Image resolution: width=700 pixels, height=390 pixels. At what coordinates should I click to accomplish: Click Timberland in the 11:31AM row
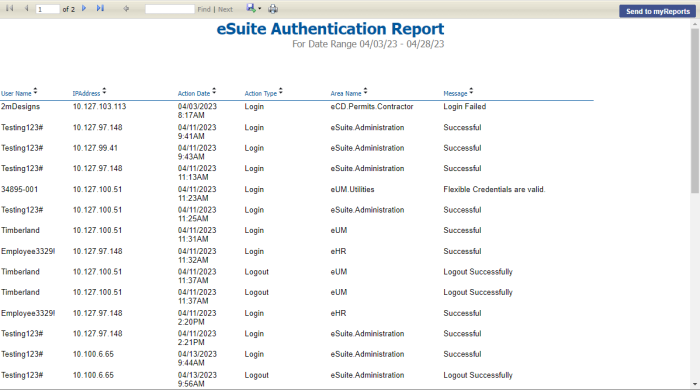(20, 230)
